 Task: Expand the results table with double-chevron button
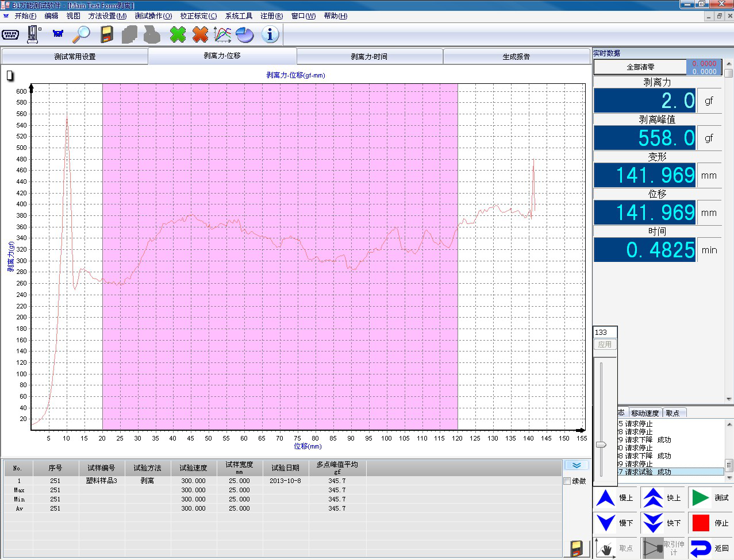tap(577, 465)
